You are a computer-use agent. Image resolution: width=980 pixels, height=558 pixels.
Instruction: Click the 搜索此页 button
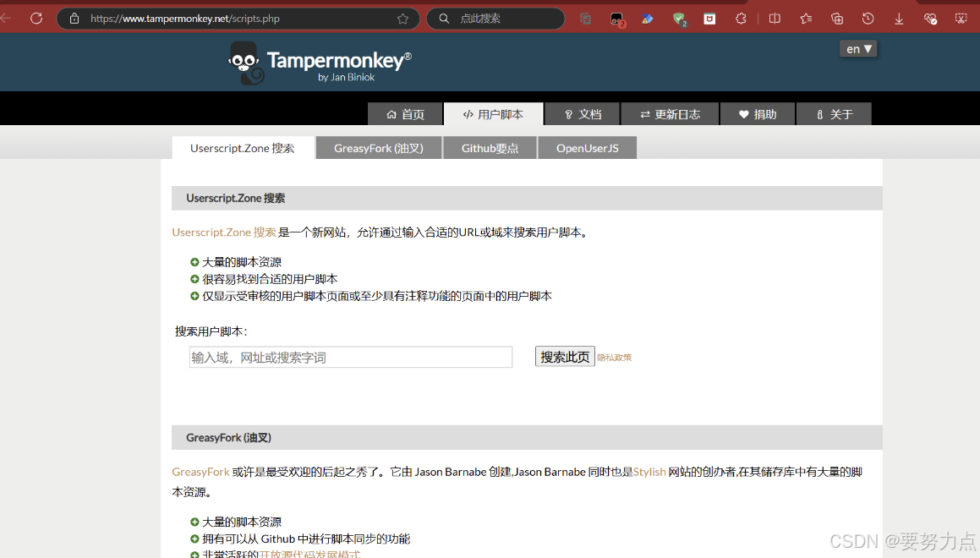coord(565,357)
